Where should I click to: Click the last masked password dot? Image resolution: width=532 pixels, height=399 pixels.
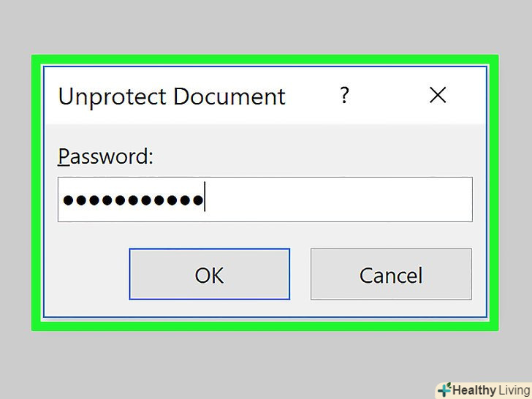pos(197,200)
